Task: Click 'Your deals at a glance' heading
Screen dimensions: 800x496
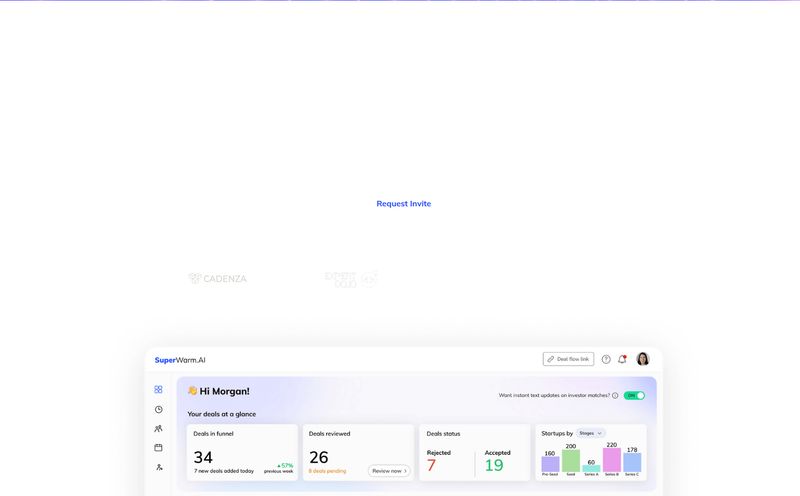Action: (x=221, y=414)
